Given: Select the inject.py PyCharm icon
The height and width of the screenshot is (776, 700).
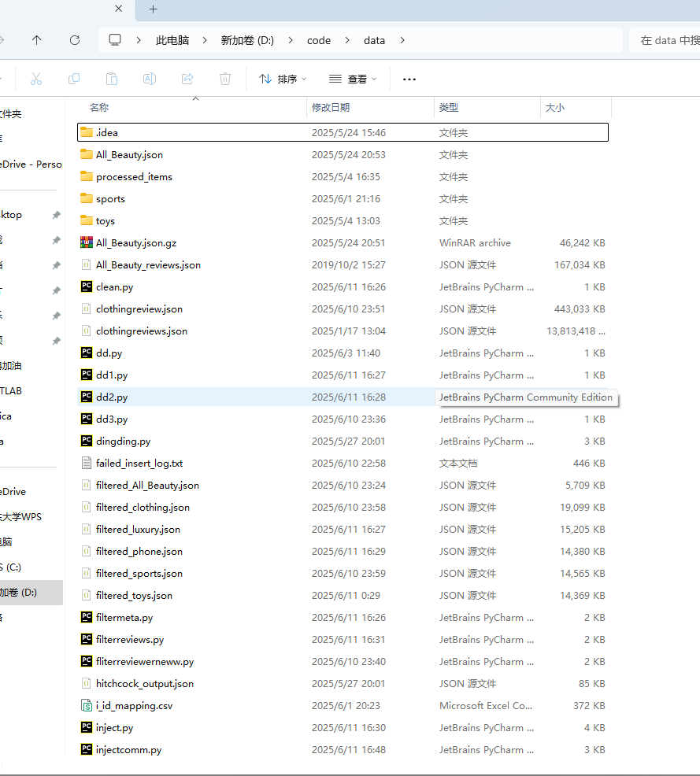Looking at the screenshot, I should pyautogui.click(x=87, y=727).
